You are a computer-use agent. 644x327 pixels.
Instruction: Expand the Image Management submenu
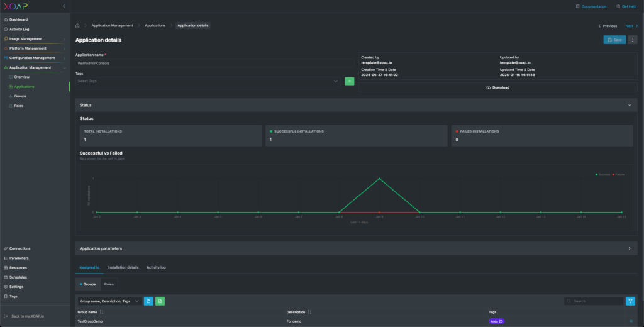coord(65,40)
